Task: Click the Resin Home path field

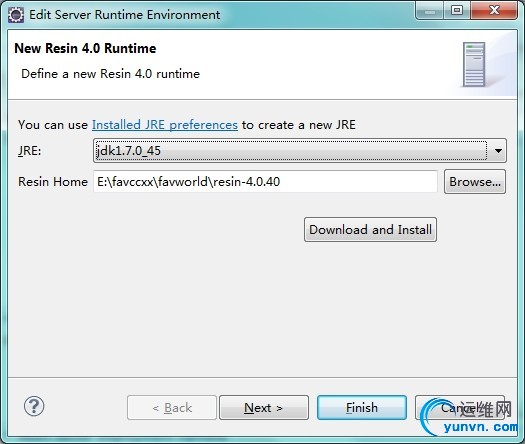Action: click(x=265, y=181)
